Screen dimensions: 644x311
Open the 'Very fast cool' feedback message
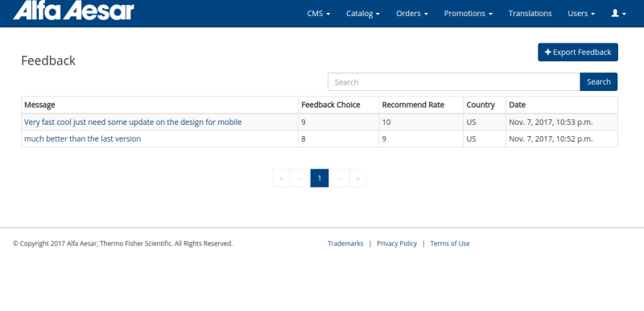133,122
